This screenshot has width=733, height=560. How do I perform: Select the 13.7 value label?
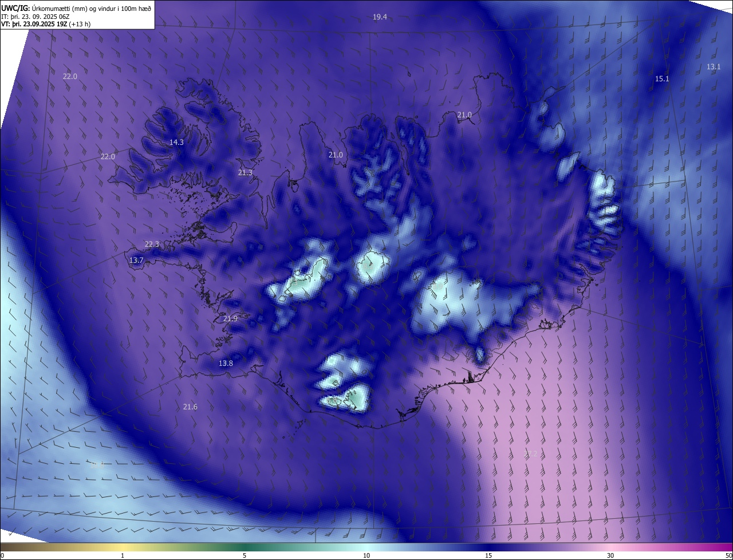click(136, 261)
